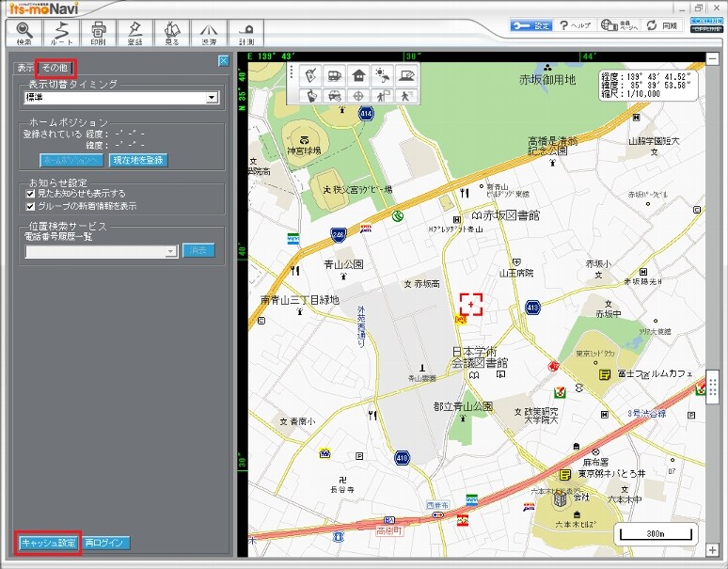The width and height of the screenshot is (728, 569).
Task: Click the 赤坂御用地 label on map
Action: [547, 80]
